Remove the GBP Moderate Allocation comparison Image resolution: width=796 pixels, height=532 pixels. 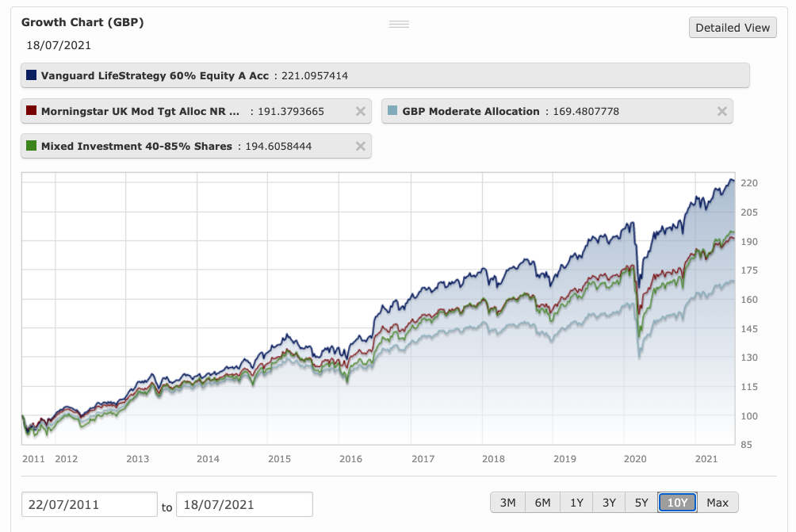point(721,111)
